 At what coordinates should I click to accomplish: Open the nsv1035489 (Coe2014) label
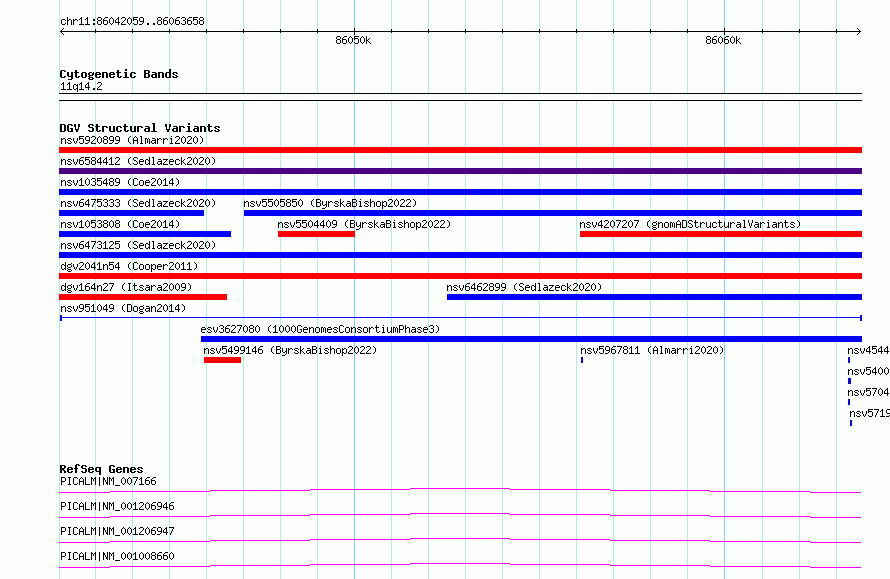tap(120, 182)
